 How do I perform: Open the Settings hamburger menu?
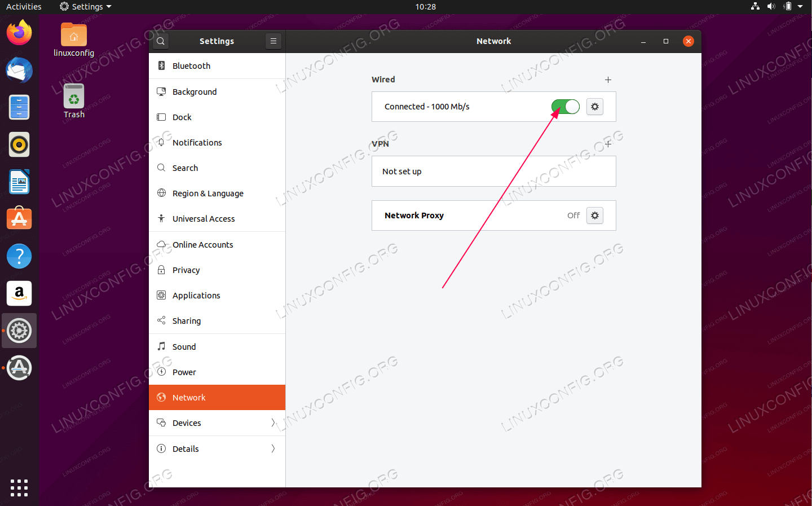tap(273, 41)
